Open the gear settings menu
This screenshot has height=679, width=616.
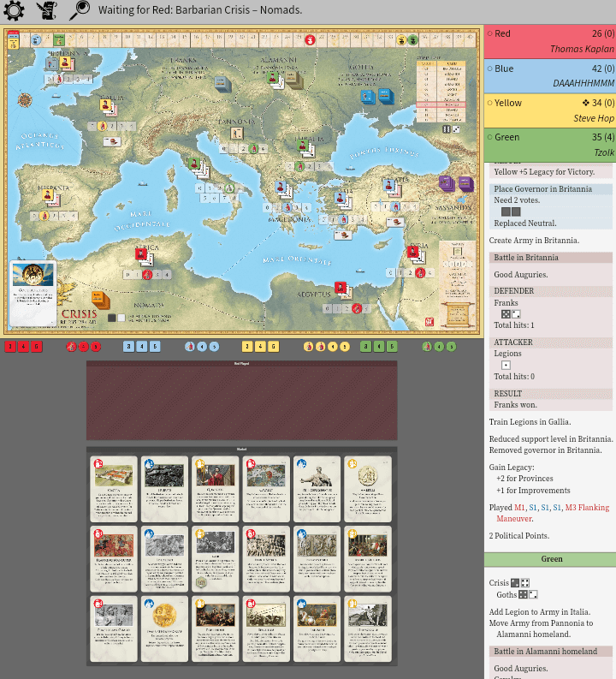point(14,11)
